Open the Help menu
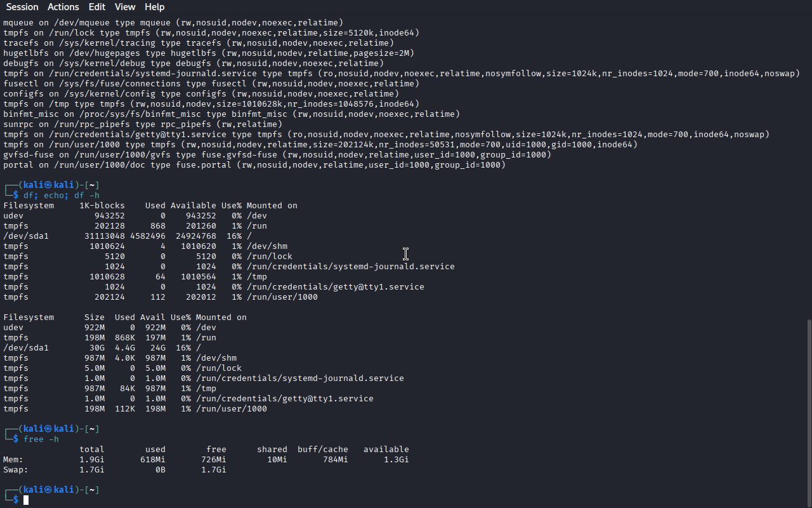The width and height of the screenshot is (812, 508). 154,7
